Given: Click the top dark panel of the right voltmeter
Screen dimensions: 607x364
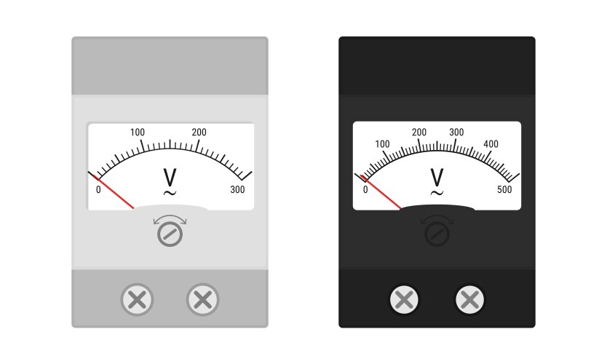Looking at the screenshot, I should click(437, 66).
